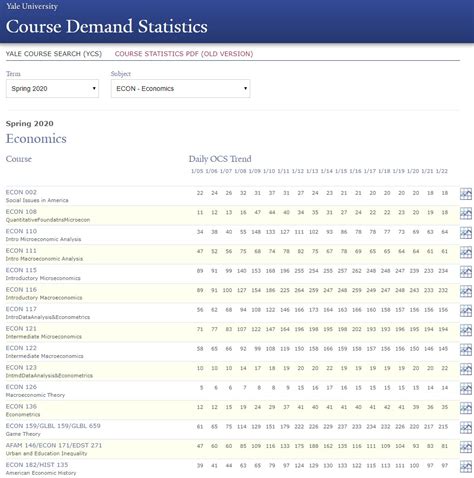Open trend chart icon for ECON 136
474x478 pixels.
(x=466, y=408)
